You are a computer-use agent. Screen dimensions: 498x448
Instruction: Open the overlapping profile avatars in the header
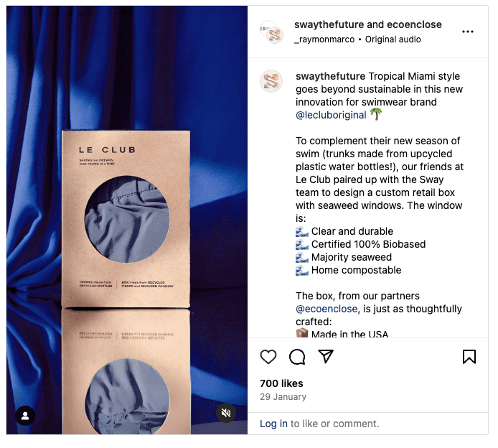tap(271, 32)
